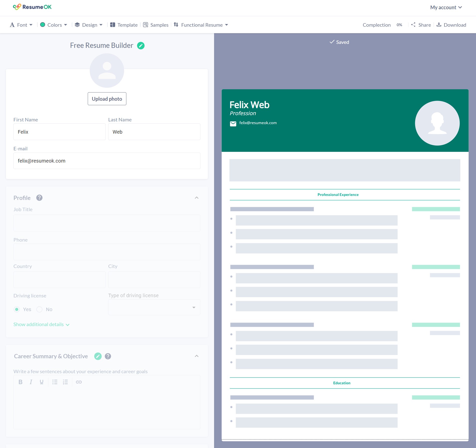Click the Saved status indicator
The width and height of the screenshot is (476, 448).
(339, 42)
